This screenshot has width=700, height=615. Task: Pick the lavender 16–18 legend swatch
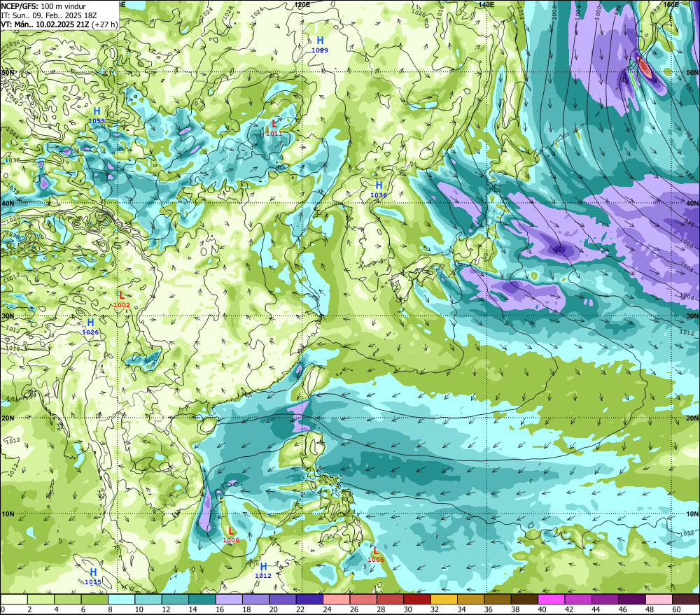click(x=229, y=599)
